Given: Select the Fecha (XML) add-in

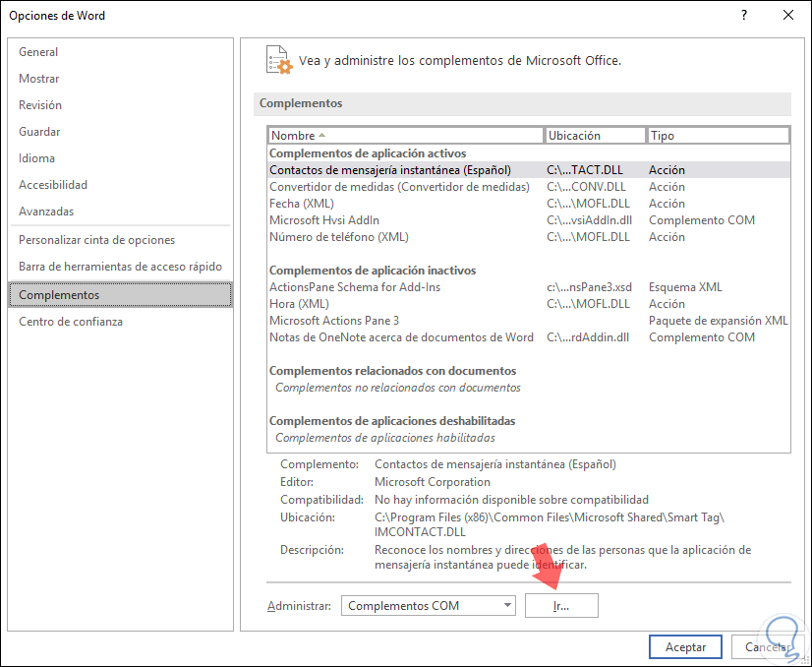Looking at the screenshot, I should point(529,204).
